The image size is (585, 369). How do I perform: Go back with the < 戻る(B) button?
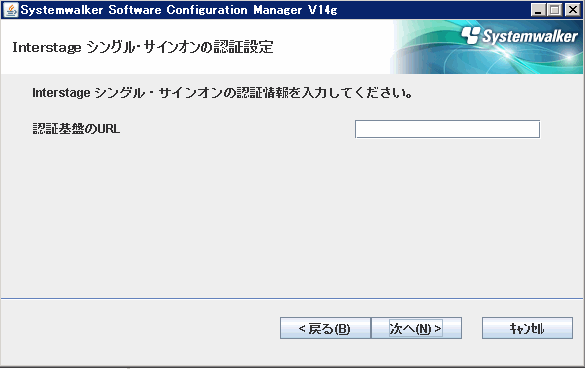point(325,328)
